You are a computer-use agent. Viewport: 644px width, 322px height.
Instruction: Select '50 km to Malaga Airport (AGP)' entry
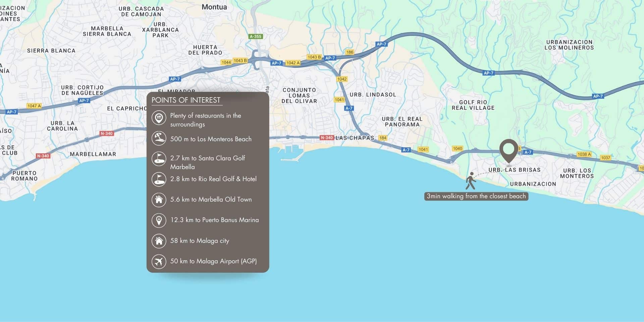coord(213,261)
